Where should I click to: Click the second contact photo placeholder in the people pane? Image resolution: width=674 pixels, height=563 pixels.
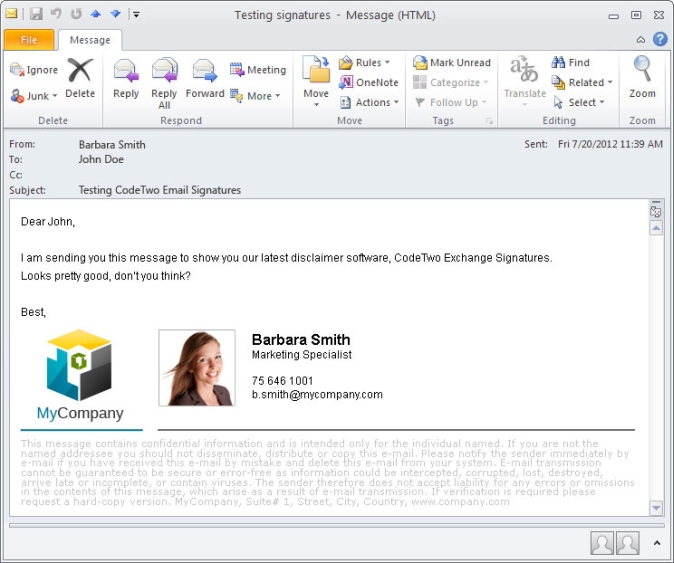628,543
